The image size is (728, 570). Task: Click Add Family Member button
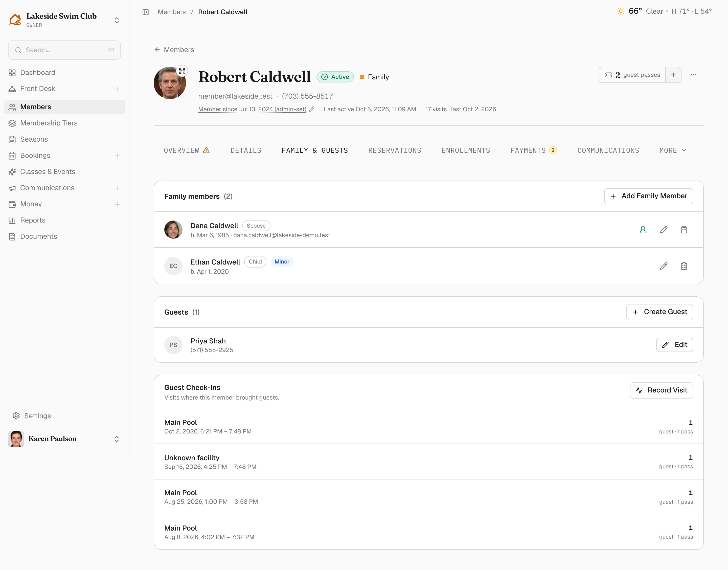tap(648, 196)
